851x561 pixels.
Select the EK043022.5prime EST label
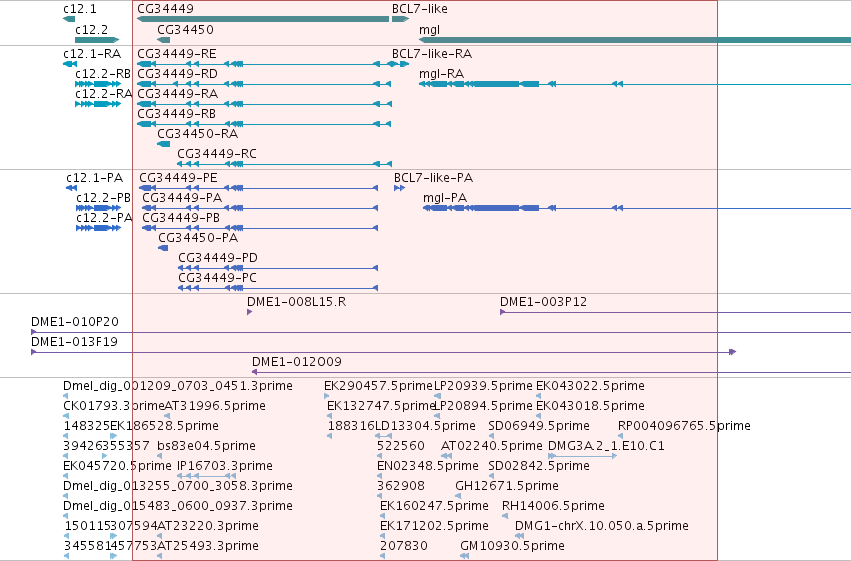[590, 386]
